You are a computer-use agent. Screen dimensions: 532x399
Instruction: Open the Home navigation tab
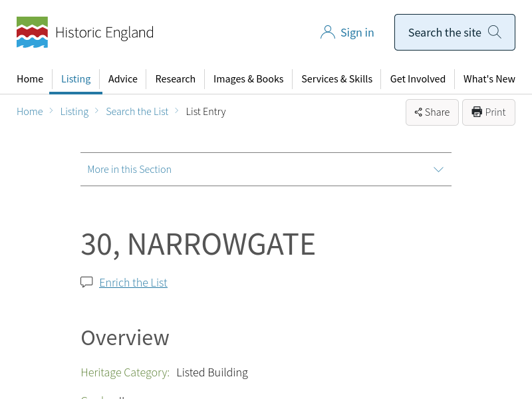pos(30,78)
